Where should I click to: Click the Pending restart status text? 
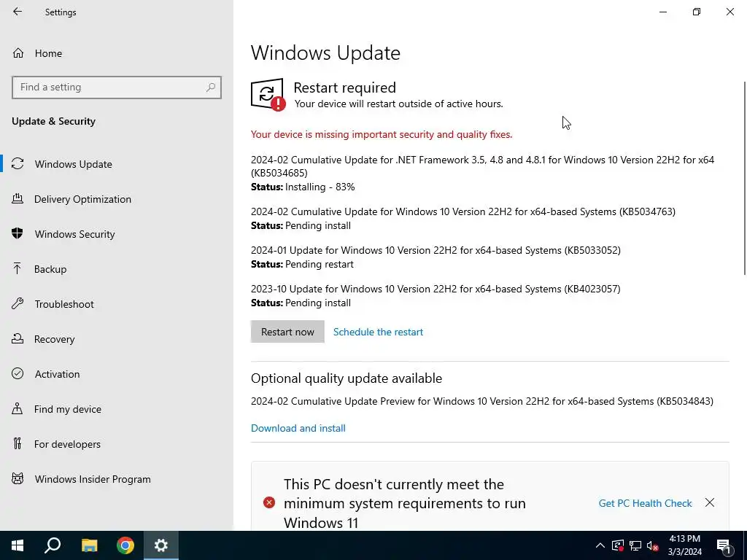(x=320, y=264)
